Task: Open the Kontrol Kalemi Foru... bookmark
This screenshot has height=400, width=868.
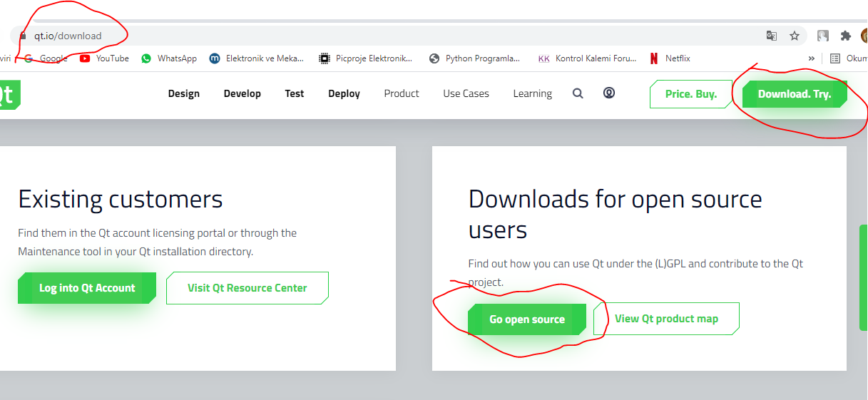Action: point(587,58)
